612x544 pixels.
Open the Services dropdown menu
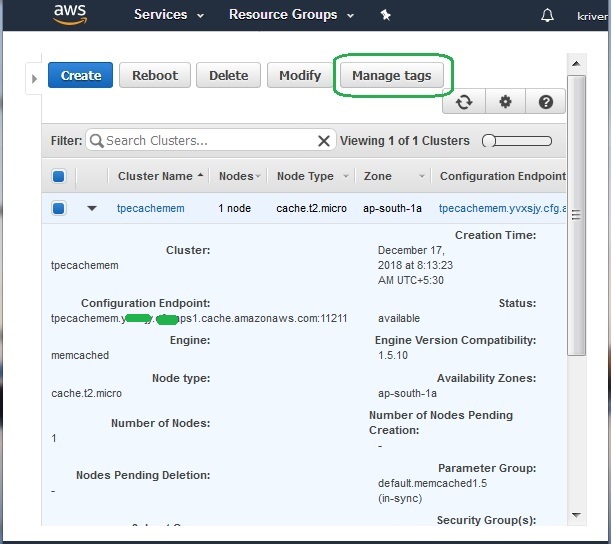click(168, 15)
